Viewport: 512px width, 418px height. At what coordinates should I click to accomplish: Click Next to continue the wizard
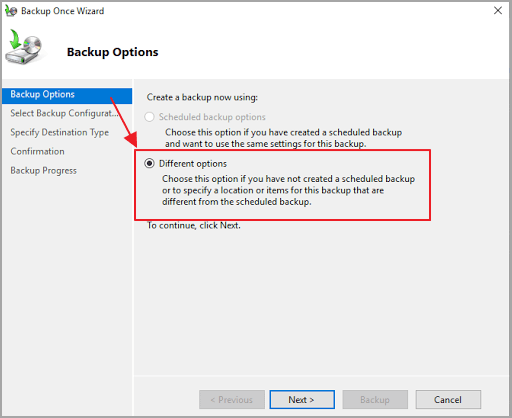(x=302, y=399)
